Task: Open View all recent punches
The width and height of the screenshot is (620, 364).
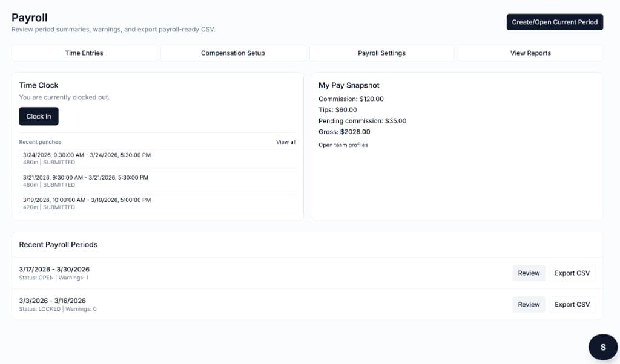Action: [x=285, y=141]
